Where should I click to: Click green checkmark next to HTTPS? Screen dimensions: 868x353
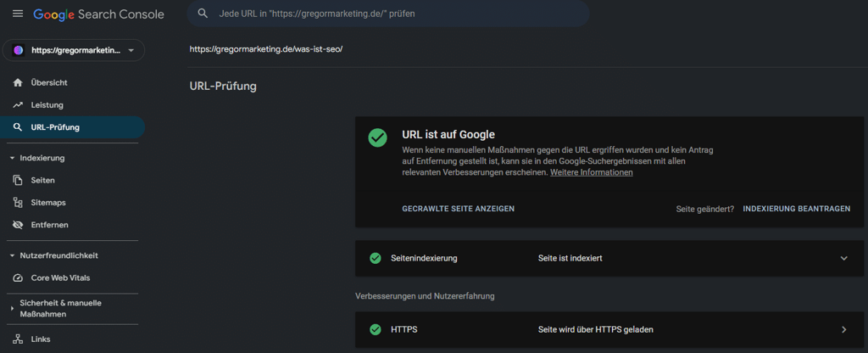[x=376, y=330]
